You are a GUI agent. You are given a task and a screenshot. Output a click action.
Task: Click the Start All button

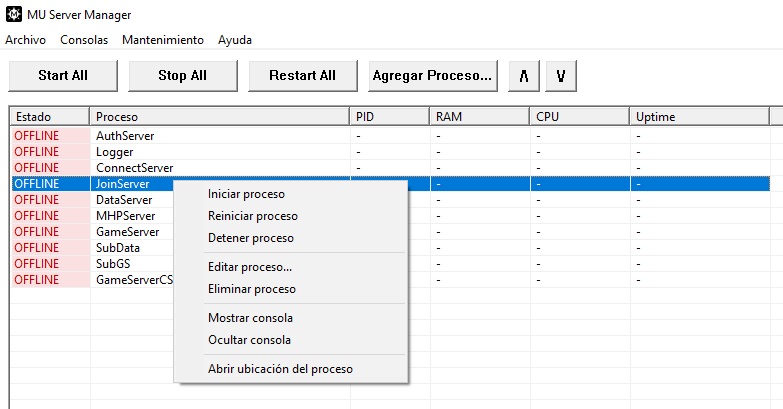point(63,76)
